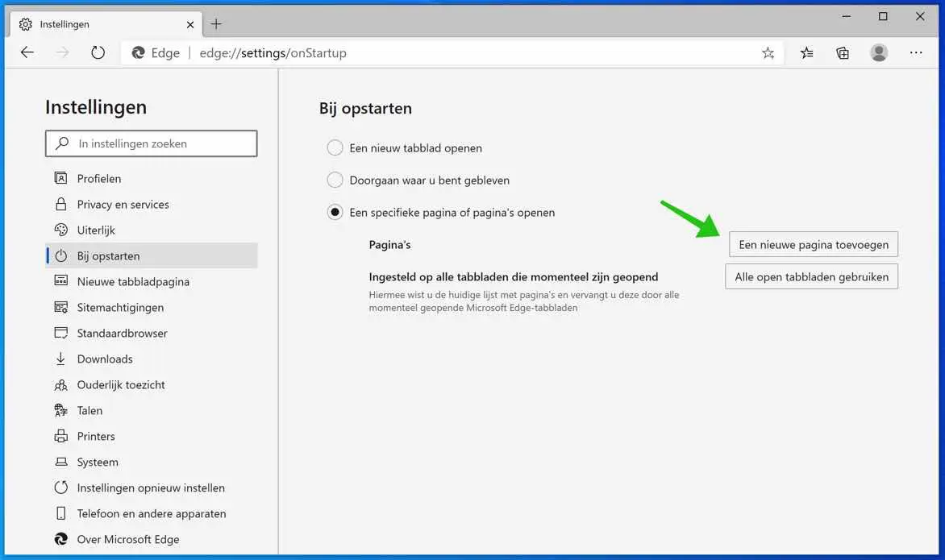The image size is (945, 560).
Task: Add this page to favorites star
Action: point(768,53)
